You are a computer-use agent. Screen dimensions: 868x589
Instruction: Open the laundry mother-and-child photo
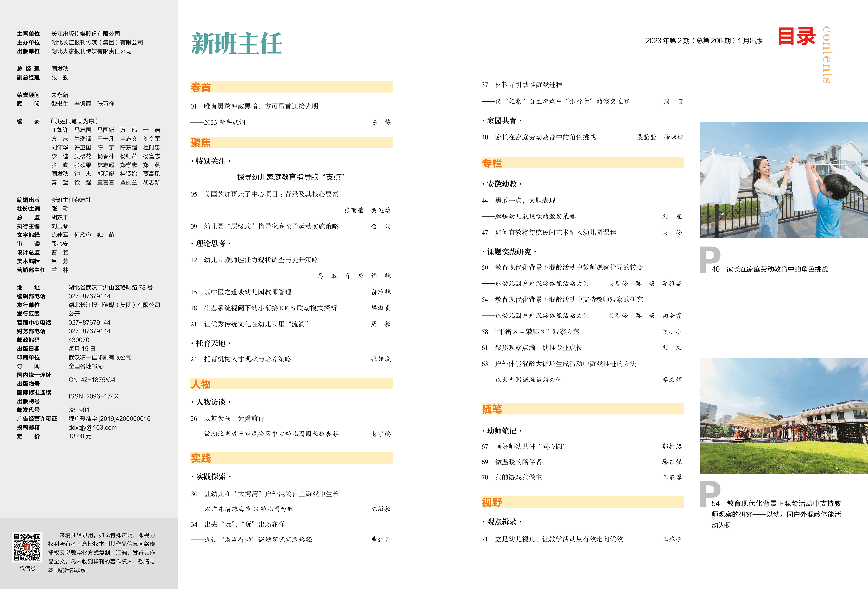pyautogui.click(x=783, y=180)
